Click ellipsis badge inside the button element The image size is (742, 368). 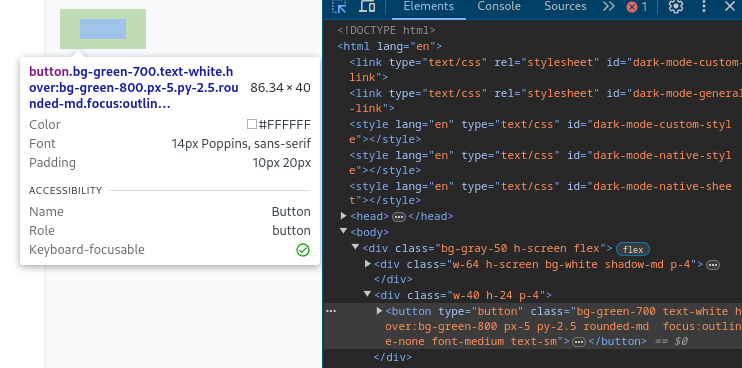click(x=579, y=342)
